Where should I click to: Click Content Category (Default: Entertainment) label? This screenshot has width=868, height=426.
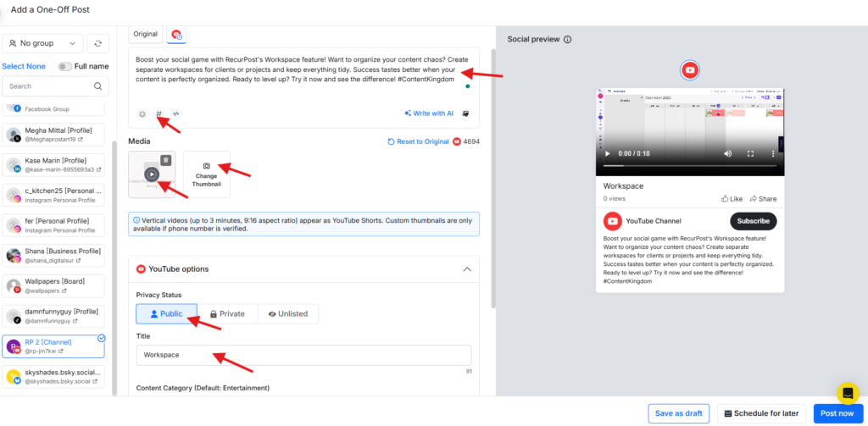click(x=203, y=389)
